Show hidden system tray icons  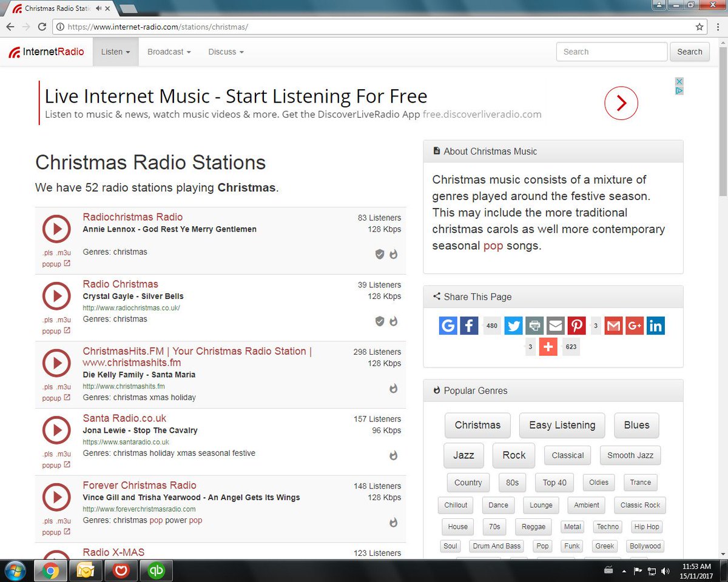click(x=624, y=571)
